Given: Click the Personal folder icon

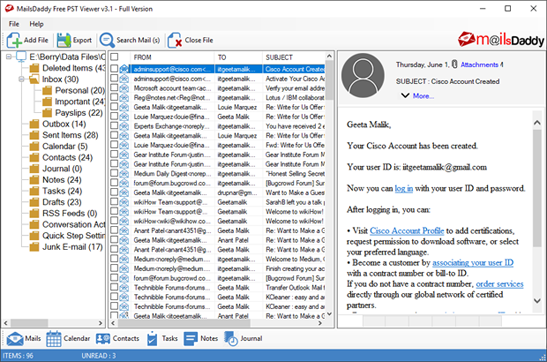Looking at the screenshot, I should click(47, 91).
